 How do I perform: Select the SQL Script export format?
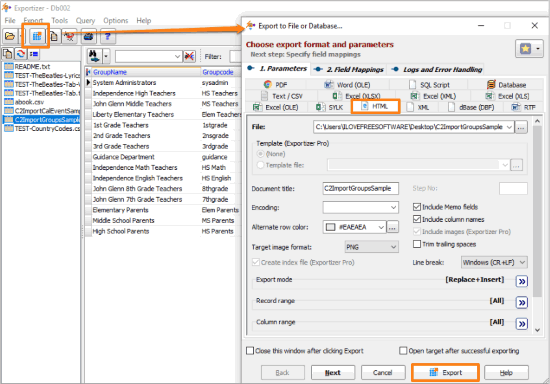[x=430, y=85]
